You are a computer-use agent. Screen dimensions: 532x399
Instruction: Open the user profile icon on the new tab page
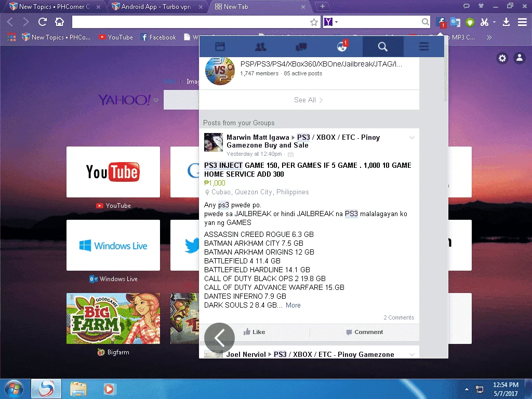[520, 58]
